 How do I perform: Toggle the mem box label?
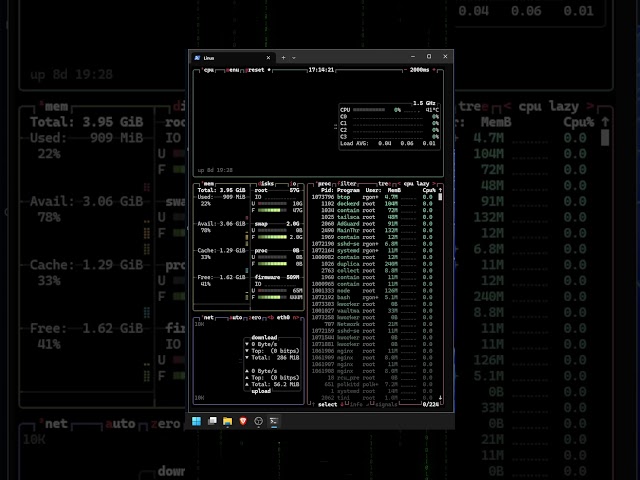pyautogui.click(x=208, y=184)
